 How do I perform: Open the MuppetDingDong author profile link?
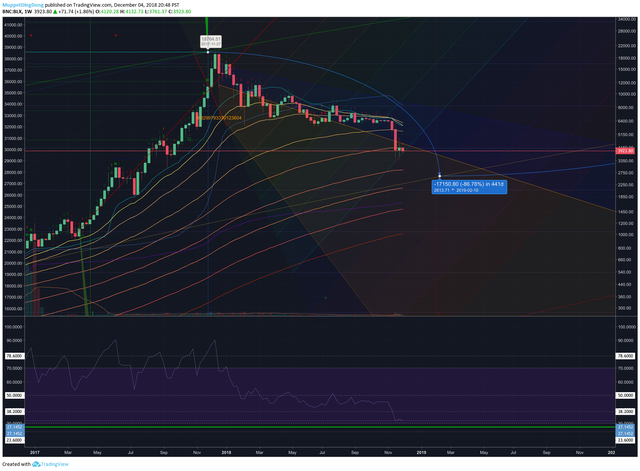point(23,5)
